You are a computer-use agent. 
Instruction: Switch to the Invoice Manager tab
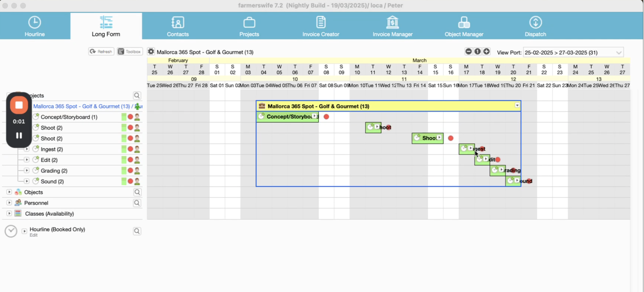pos(392,26)
